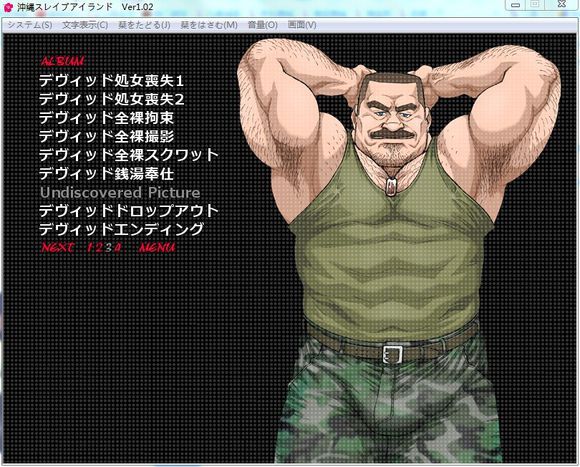Close the game window
The image size is (580, 467).
pyautogui.click(x=561, y=4)
